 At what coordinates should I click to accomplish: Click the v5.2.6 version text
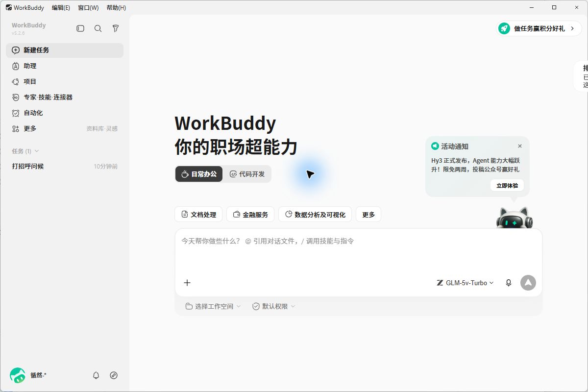18,33
